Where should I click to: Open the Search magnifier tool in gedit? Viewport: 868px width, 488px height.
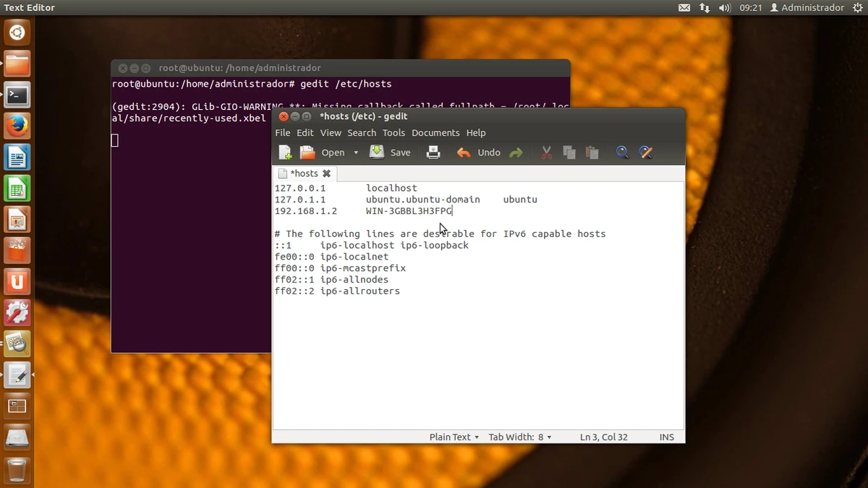click(622, 152)
